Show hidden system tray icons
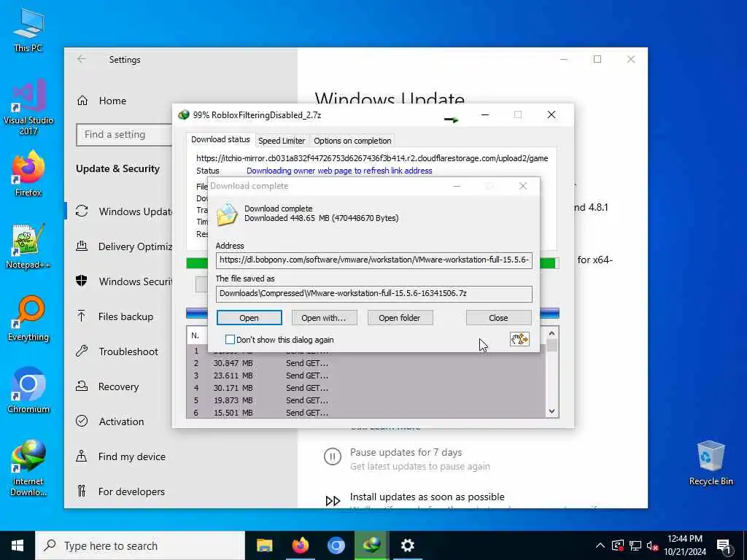 pos(600,545)
